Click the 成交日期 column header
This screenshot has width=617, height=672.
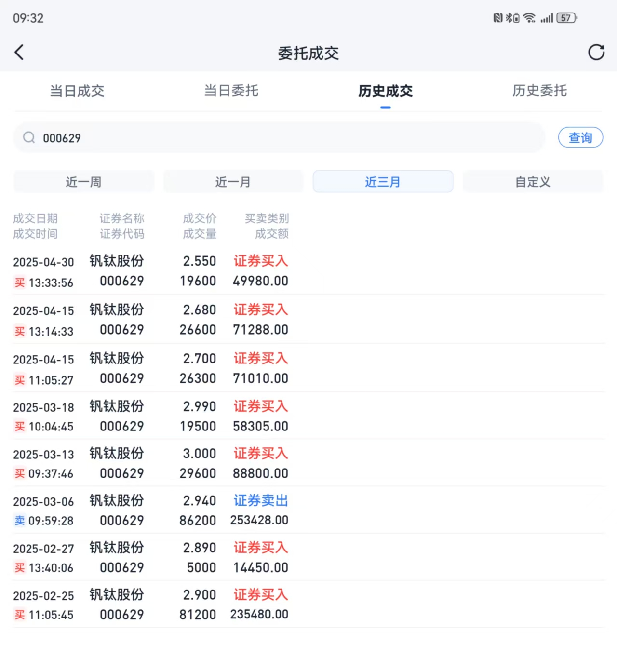35,218
